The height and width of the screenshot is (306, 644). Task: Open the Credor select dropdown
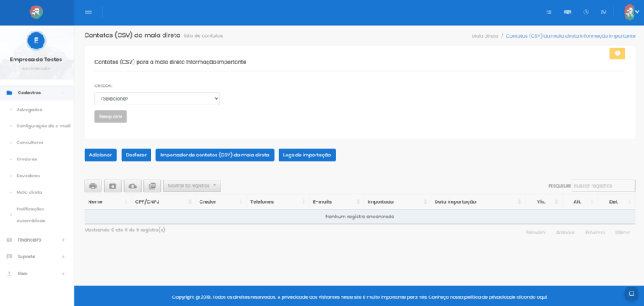pos(157,98)
